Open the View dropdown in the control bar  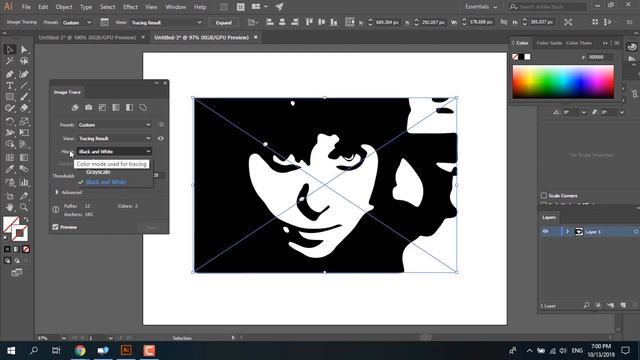[166, 22]
